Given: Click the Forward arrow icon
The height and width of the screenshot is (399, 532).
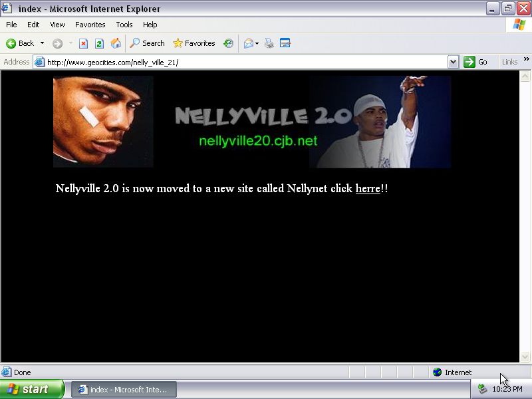Looking at the screenshot, I should [x=57, y=43].
